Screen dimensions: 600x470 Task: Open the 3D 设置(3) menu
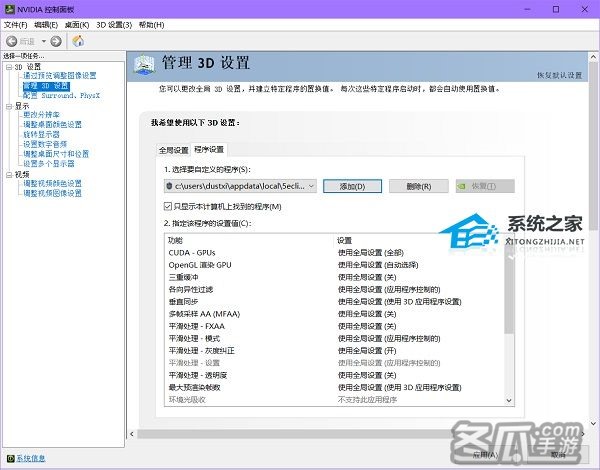point(114,25)
